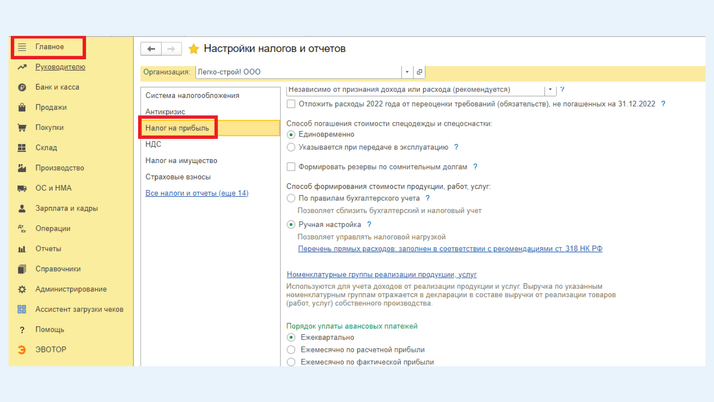
Task: Click the Операции icon
Action: pos(22,229)
